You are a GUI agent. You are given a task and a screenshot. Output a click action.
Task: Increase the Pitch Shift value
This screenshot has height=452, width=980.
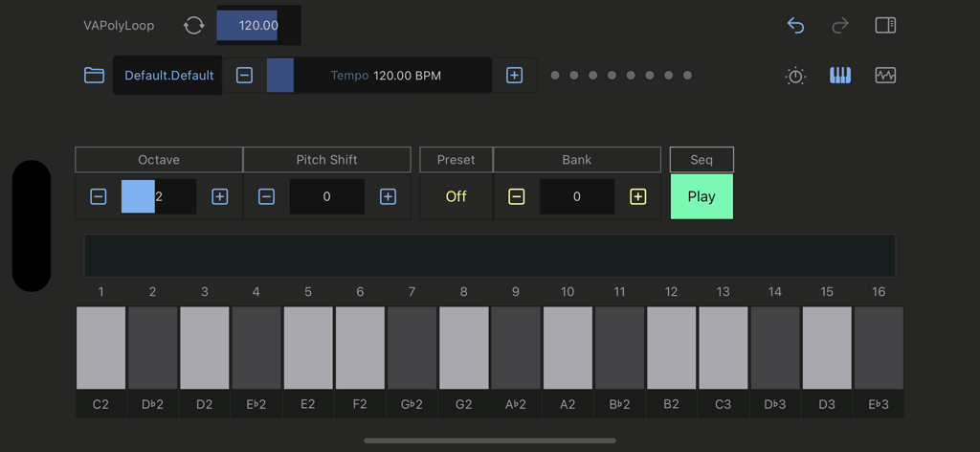tap(389, 197)
